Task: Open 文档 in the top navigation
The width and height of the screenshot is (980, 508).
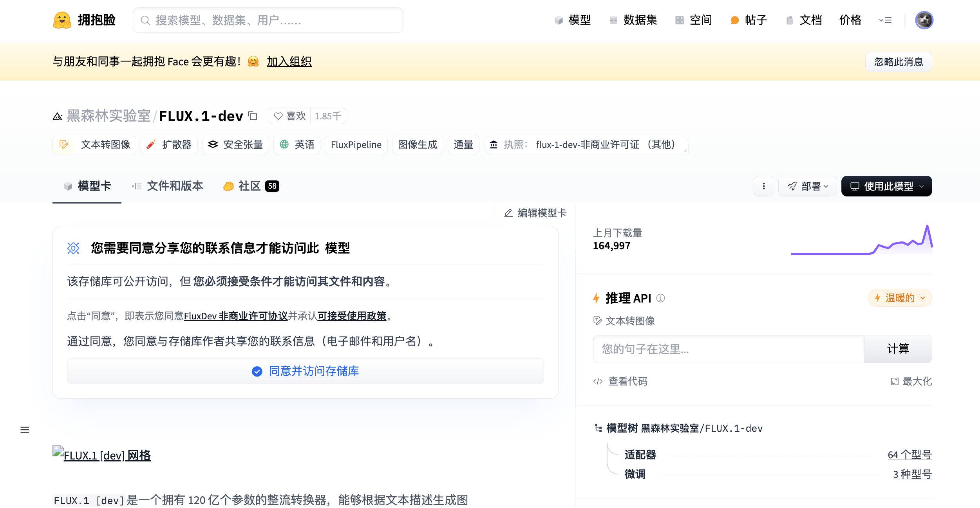Action: click(x=804, y=20)
